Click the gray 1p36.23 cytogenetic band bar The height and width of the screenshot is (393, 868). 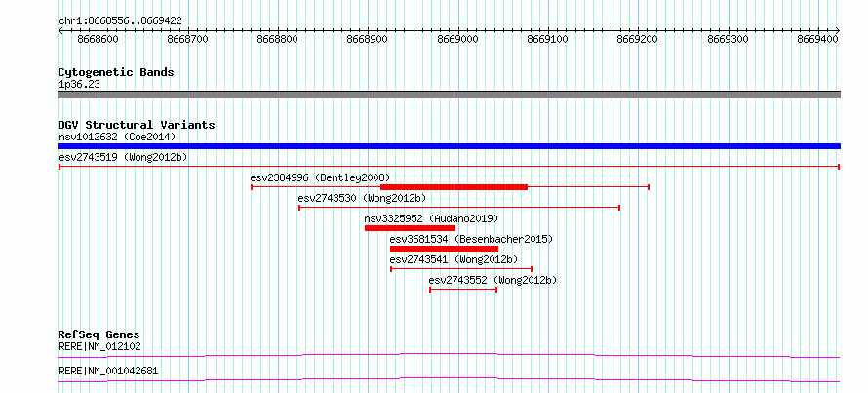click(449, 95)
